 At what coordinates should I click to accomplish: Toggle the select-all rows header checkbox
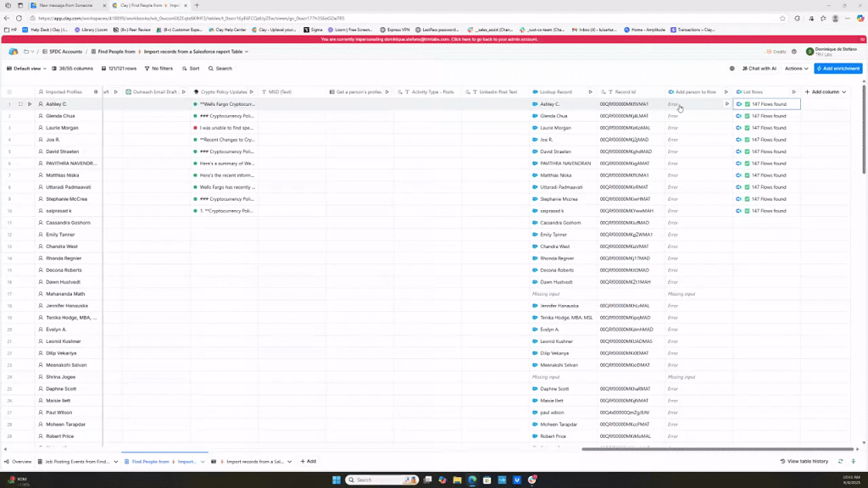pyautogui.click(x=9, y=91)
